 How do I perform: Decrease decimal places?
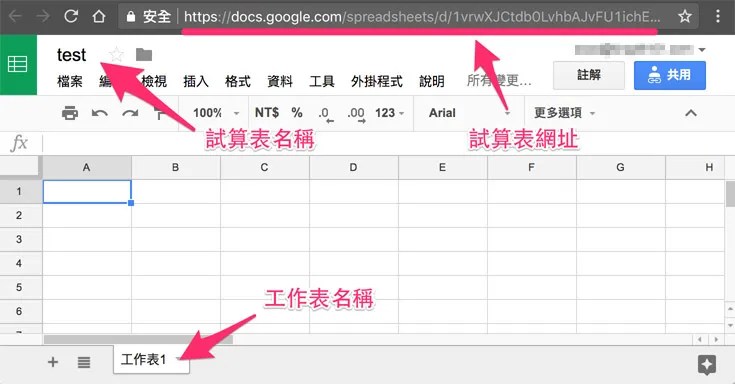[325, 114]
